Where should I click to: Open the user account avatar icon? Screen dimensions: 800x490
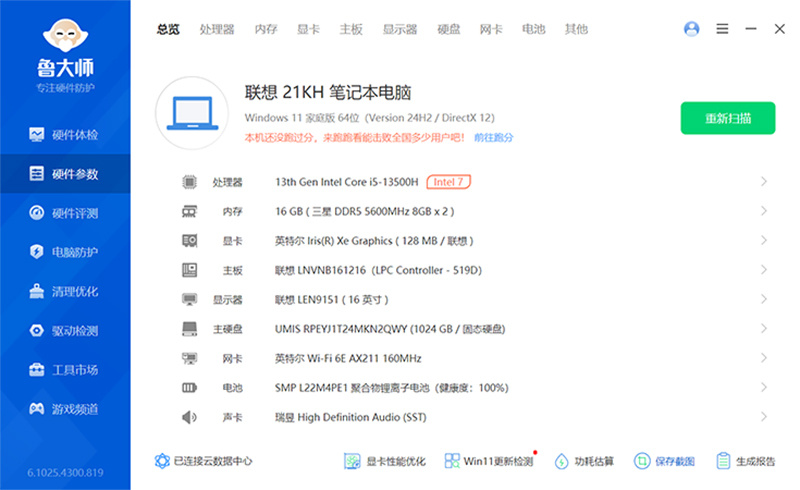click(691, 29)
